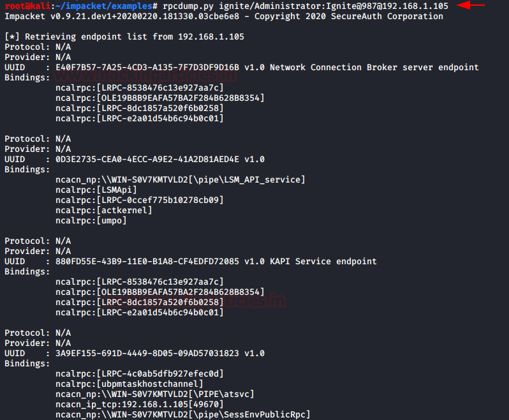Click Network Connection Broker server endpoint text
509x420 pixels.
point(374,67)
